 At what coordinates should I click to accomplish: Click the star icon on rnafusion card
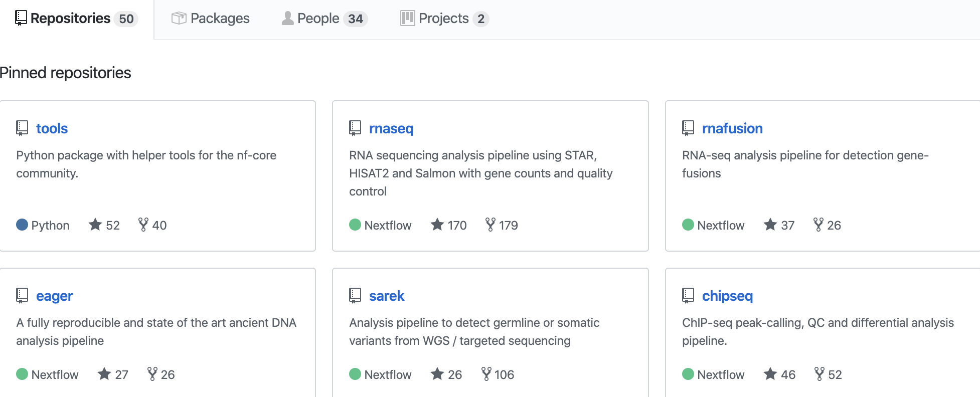[770, 225]
